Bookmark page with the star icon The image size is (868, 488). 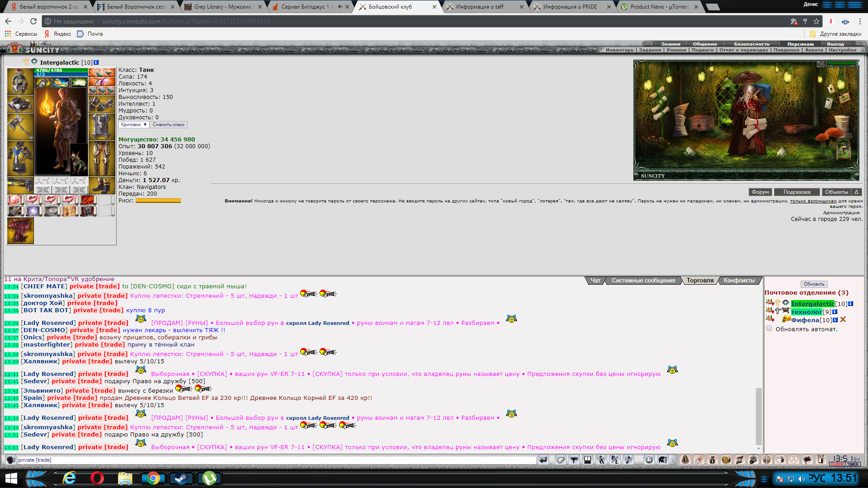click(x=816, y=21)
